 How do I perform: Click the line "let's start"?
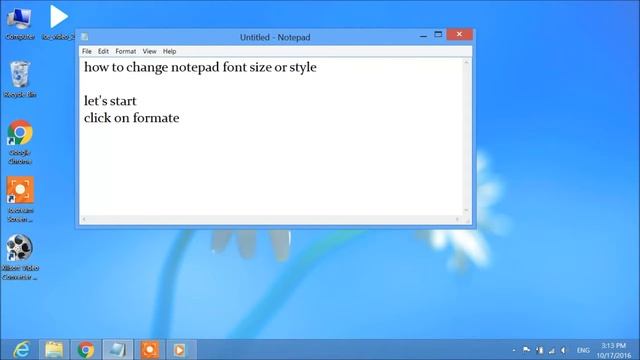coord(110,101)
